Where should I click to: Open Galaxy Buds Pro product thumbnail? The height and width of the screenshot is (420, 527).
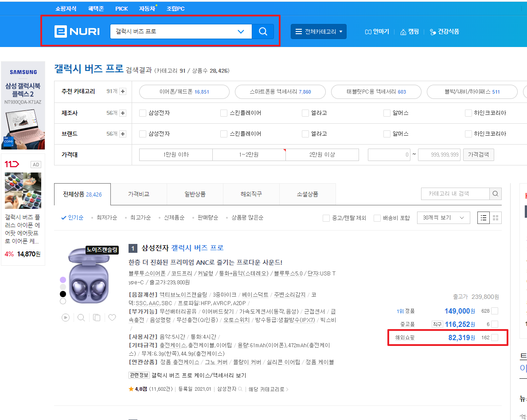[x=89, y=276]
